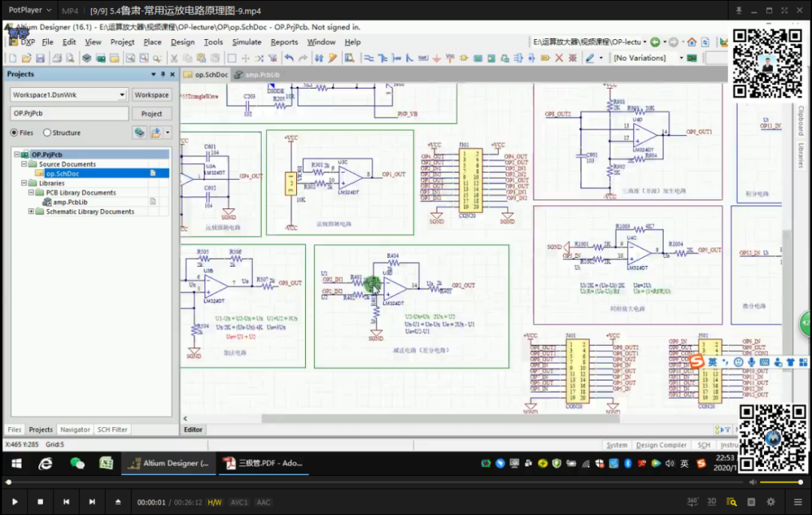Image resolution: width=812 pixels, height=515 pixels.
Task: Open Internet Explorer from the taskbar
Action: pyautogui.click(x=46, y=463)
